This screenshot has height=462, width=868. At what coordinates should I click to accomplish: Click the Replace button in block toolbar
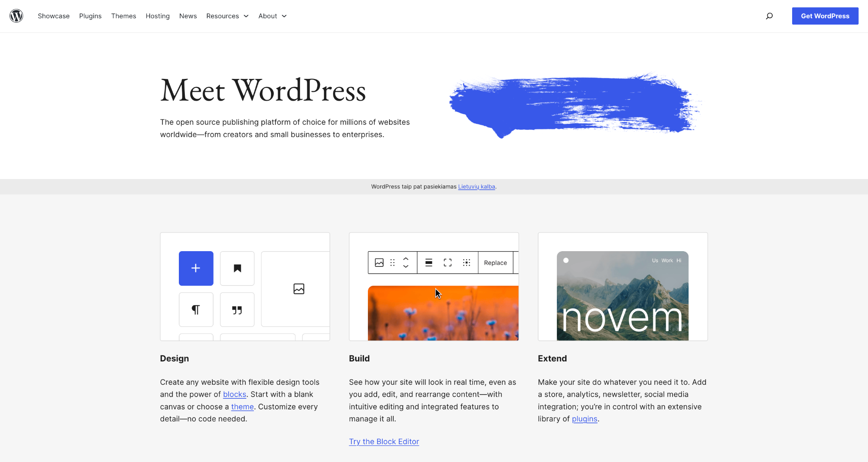[495, 263]
